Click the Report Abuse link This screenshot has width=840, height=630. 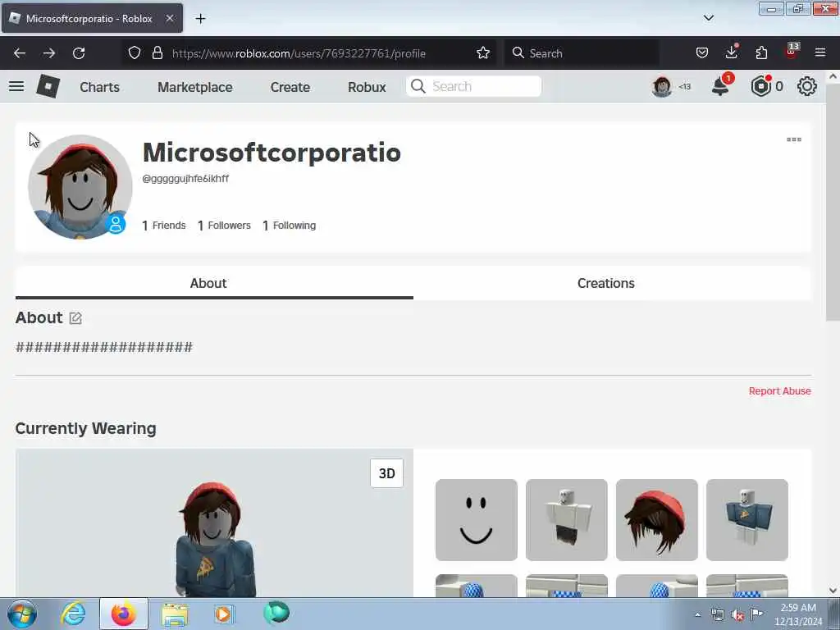tap(779, 391)
